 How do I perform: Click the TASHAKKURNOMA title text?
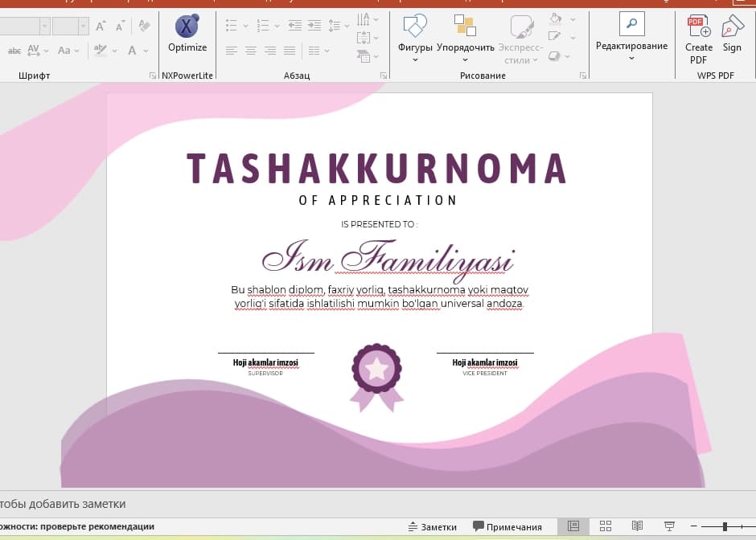pyautogui.click(x=376, y=169)
